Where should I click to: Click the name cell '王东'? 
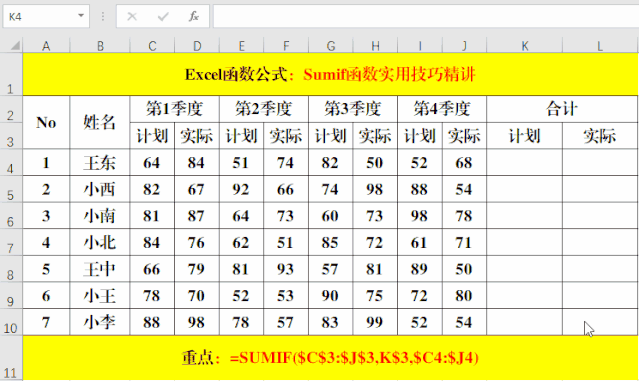click(x=100, y=162)
